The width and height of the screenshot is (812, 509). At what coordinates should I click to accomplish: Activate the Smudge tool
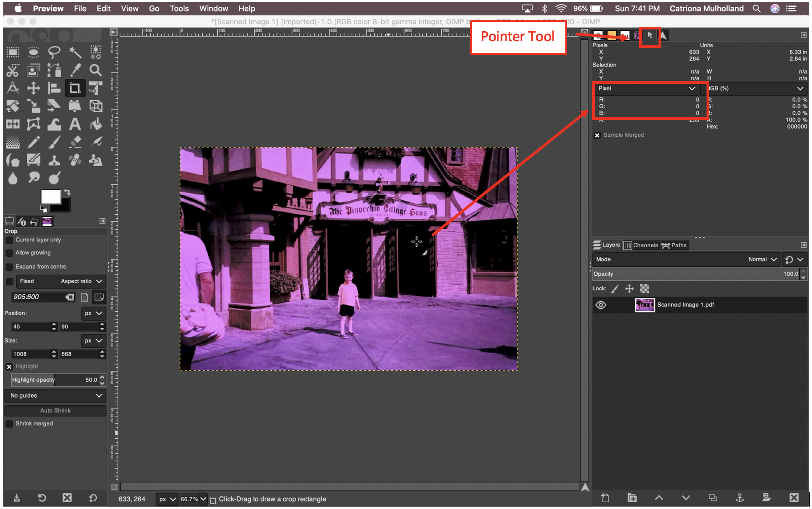click(33, 178)
